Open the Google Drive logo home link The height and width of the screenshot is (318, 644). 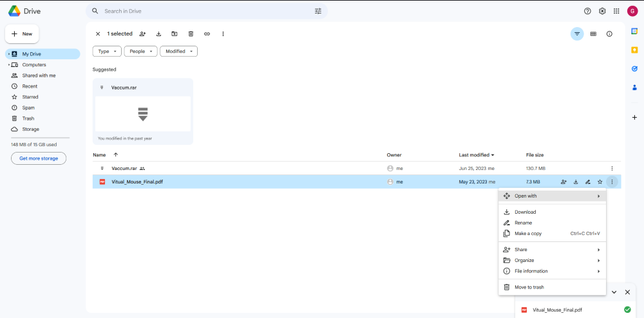24,11
